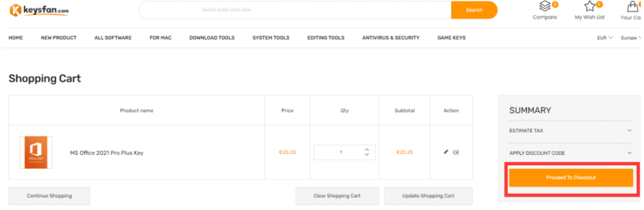Click Clear Shopping Cart button
Viewport: 644px width, 210px height.
coord(337,196)
